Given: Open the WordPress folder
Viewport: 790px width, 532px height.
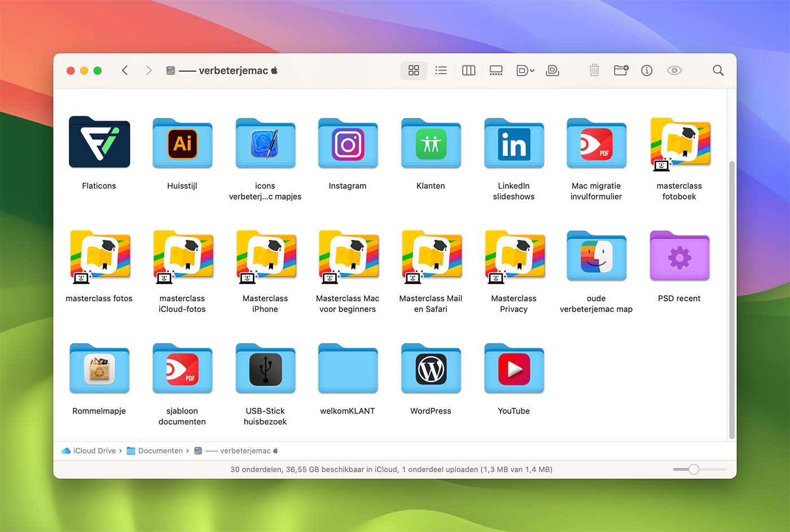Looking at the screenshot, I should pyautogui.click(x=431, y=370).
